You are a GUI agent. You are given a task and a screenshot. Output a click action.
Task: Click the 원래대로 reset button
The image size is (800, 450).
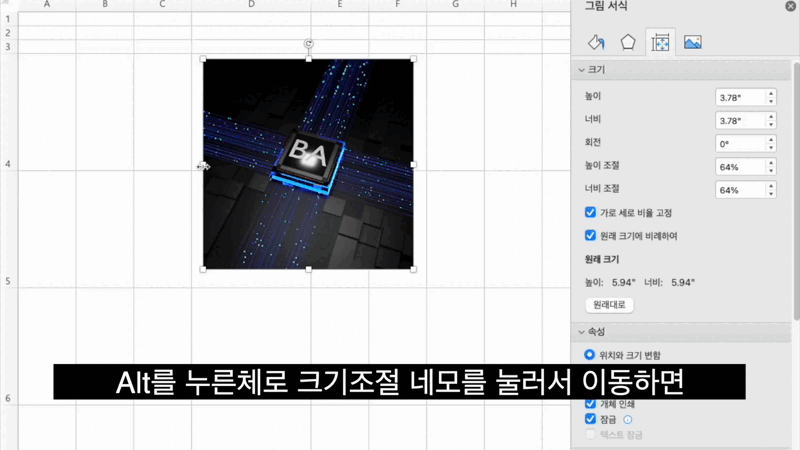coord(609,305)
